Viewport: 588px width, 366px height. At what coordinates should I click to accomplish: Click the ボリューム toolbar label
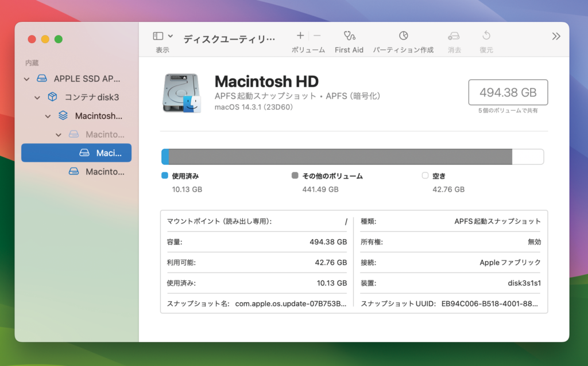click(x=308, y=50)
